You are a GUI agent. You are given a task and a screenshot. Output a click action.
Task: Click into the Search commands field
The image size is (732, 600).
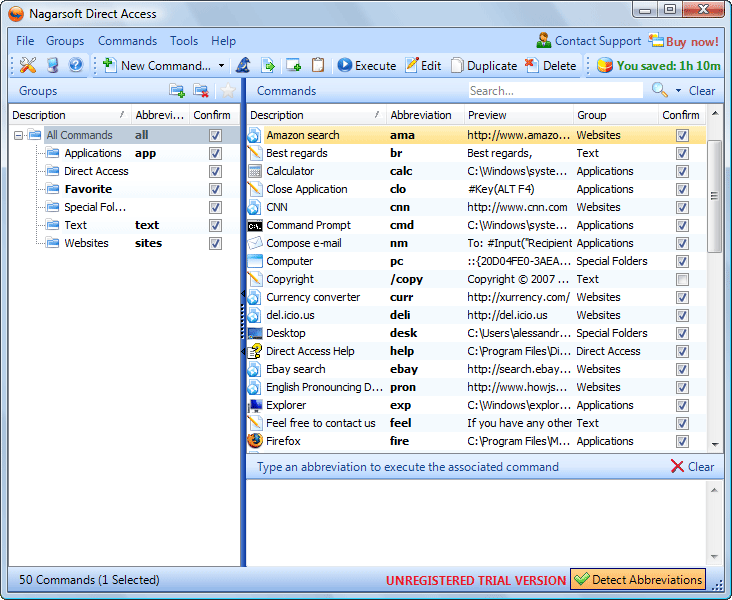(x=555, y=91)
